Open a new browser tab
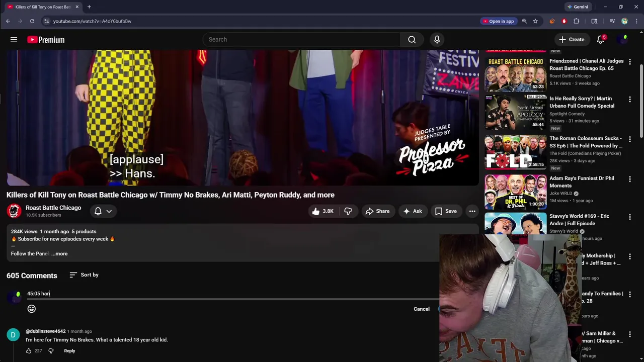Viewport: 644px width, 362px height. [x=89, y=7]
